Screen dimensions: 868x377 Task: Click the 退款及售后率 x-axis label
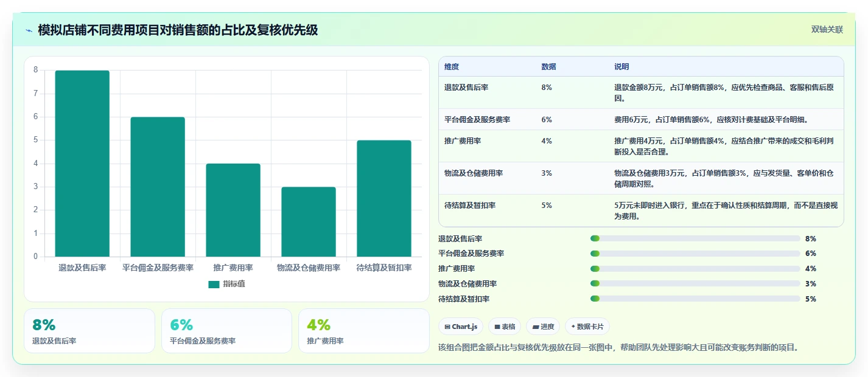coord(82,268)
